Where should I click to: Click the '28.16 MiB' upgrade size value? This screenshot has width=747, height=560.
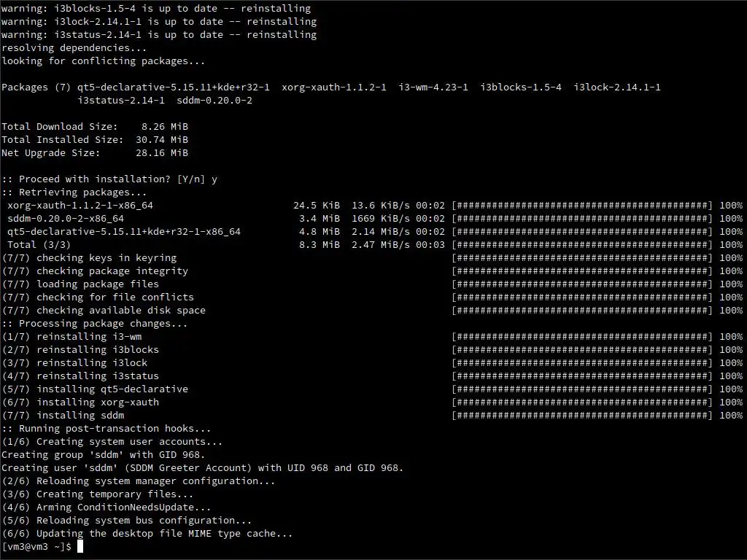click(162, 153)
